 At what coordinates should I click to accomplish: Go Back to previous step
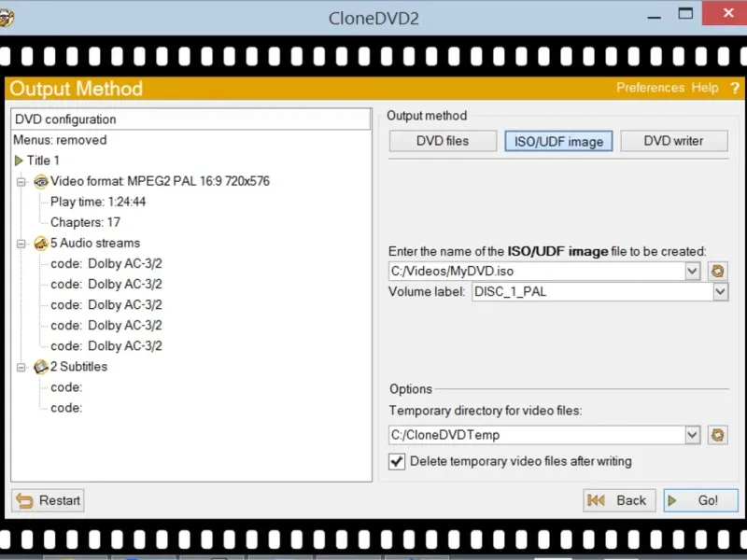tap(619, 500)
